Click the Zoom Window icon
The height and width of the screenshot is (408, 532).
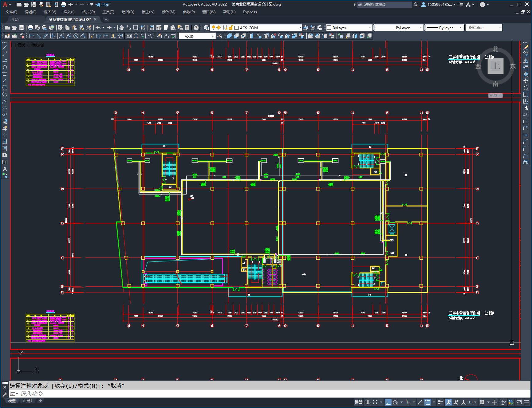[x=136, y=28]
